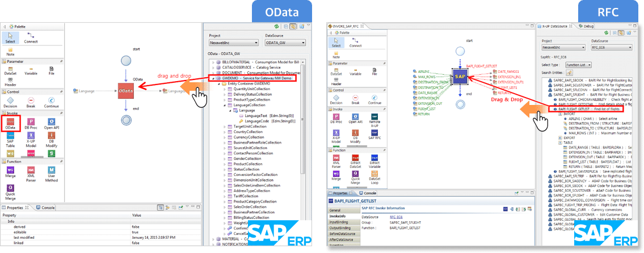Expand the QuantityUnitCollection node
The width and height of the screenshot is (644, 253).
[x=224, y=88]
